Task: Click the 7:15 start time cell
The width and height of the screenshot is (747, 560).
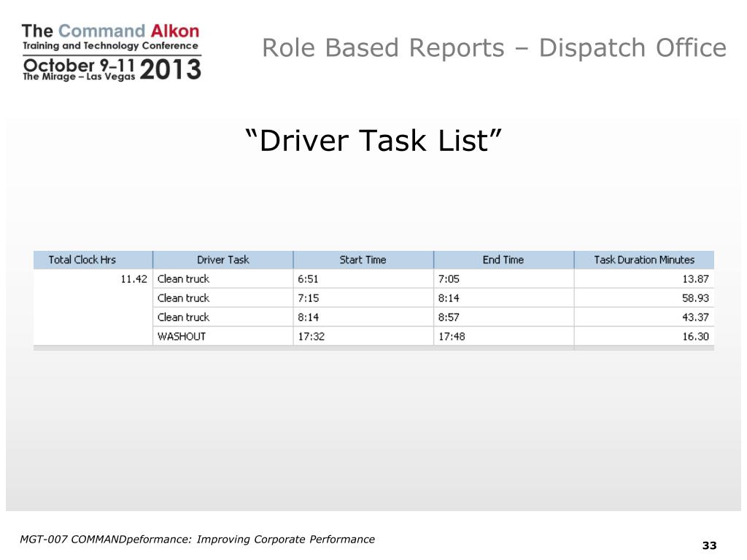Action: [363, 298]
